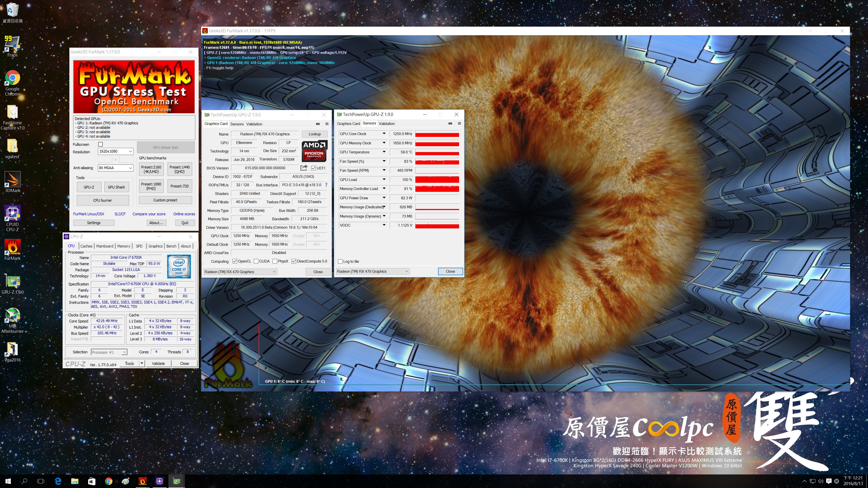
Task: Click the Bus Interface question mark
Action: (x=326, y=185)
